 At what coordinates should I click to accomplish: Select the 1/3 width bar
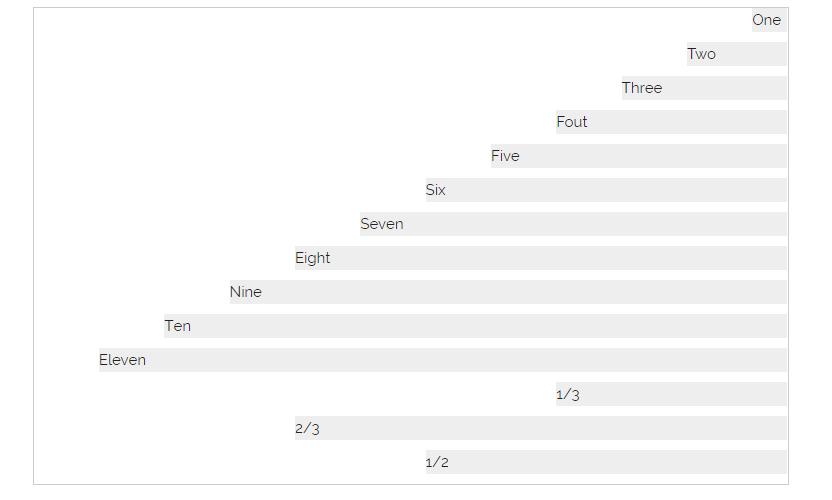[x=672, y=394]
